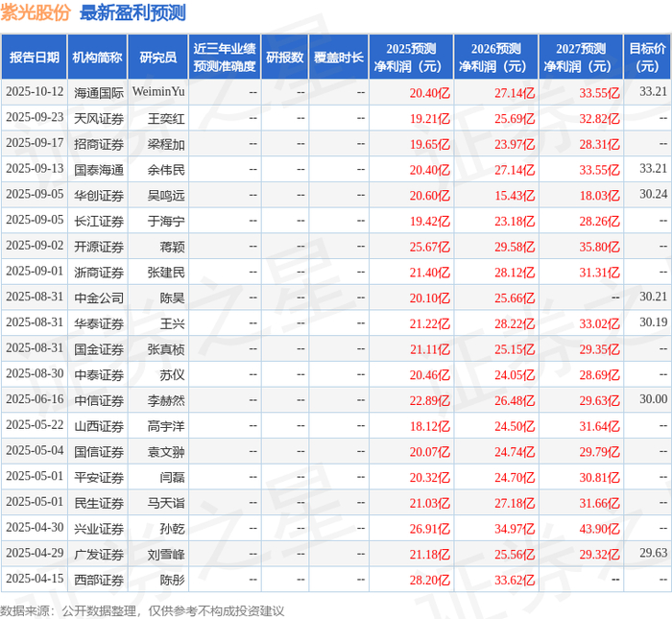Select the 民生证券 institution cell

point(99,503)
